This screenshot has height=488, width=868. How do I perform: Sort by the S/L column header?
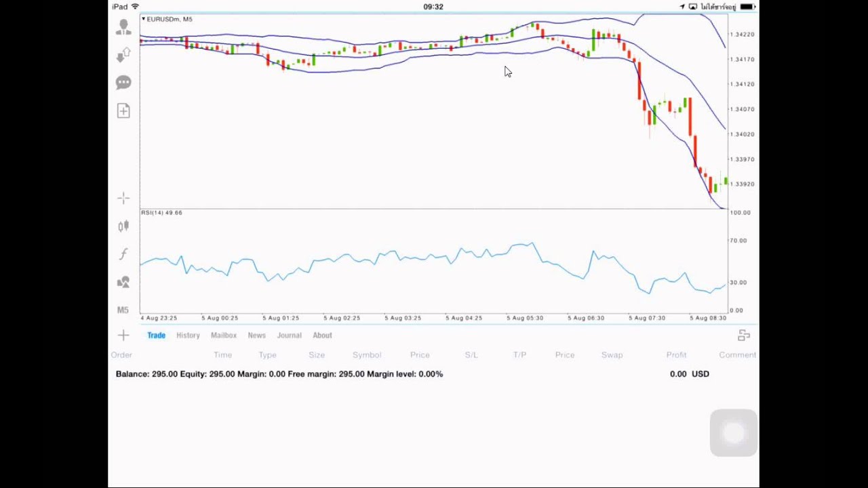(x=471, y=355)
